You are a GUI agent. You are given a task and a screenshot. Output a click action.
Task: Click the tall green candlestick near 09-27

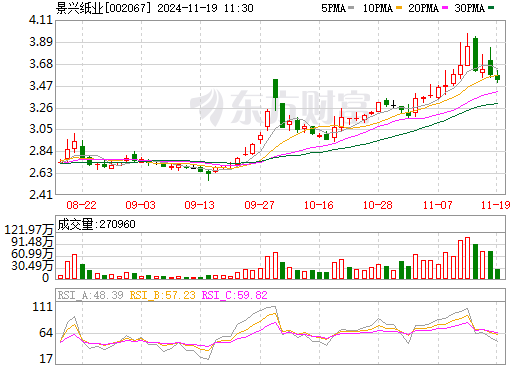(275, 89)
